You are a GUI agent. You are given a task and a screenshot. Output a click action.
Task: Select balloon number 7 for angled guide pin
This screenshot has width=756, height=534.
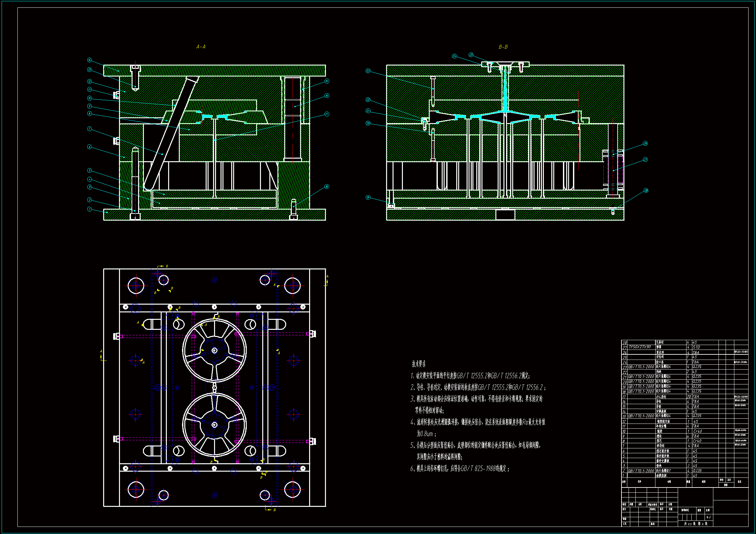(90, 129)
